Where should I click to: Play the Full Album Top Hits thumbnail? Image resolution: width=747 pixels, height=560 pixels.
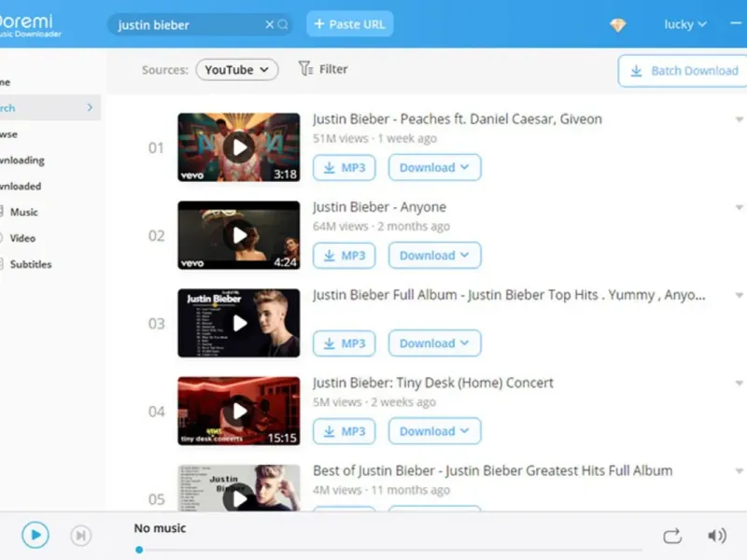239,323
